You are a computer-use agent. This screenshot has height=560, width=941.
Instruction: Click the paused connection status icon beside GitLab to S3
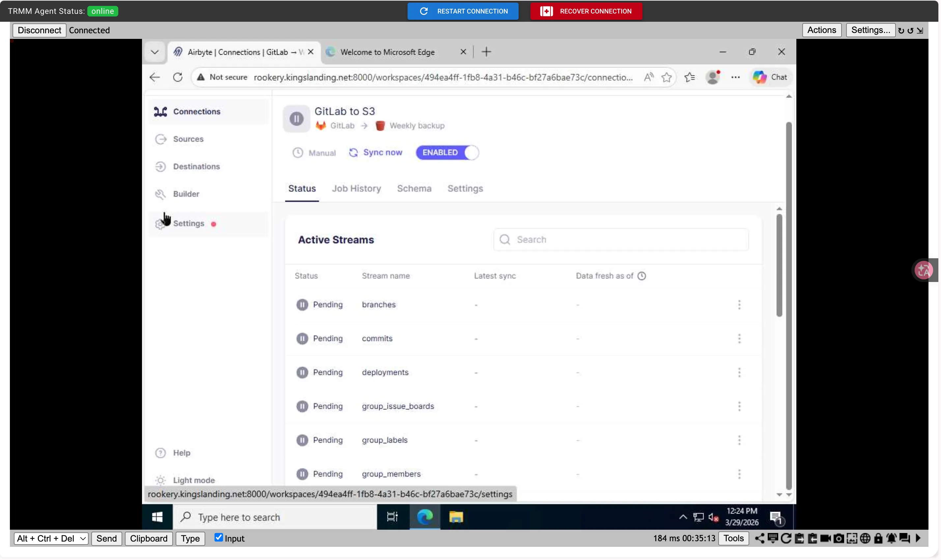coord(296,119)
